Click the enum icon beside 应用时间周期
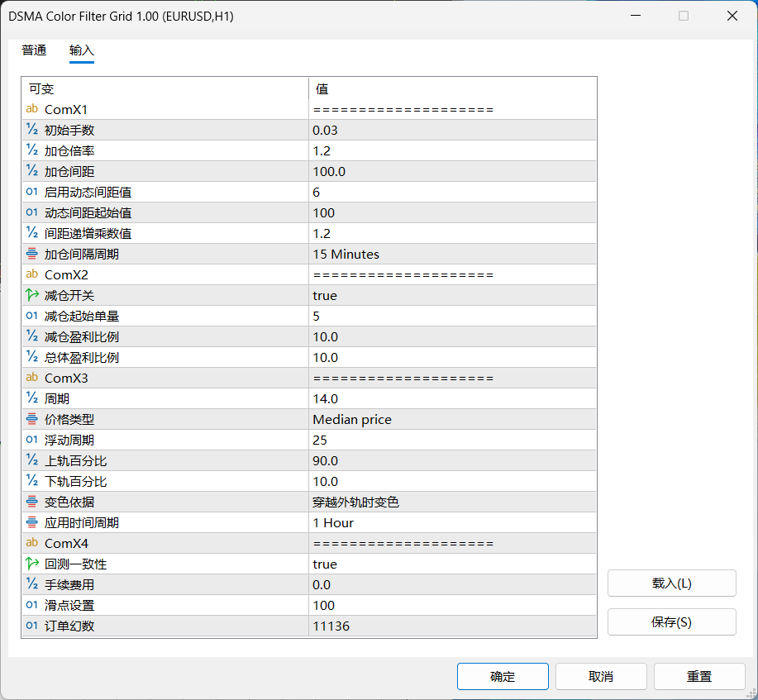 click(32, 522)
